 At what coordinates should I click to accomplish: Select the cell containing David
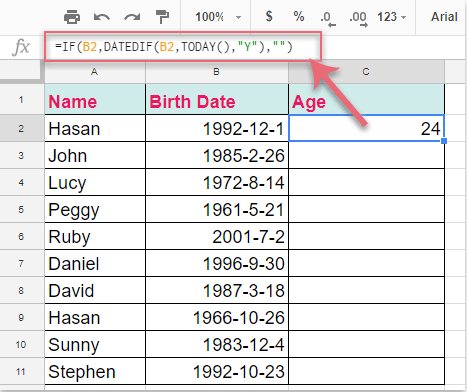(95, 290)
